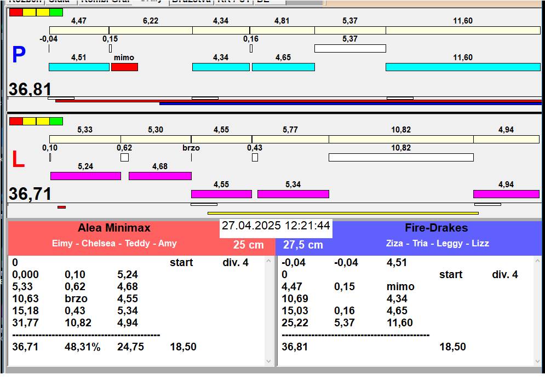The width and height of the screenshot is (545, 392).
Task: Select the magenta 5,24 segment in lane L
Action: click(85, 176)
